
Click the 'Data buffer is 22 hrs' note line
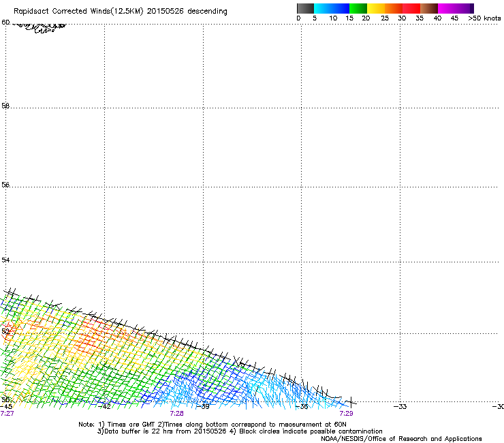tap(240, 431)
